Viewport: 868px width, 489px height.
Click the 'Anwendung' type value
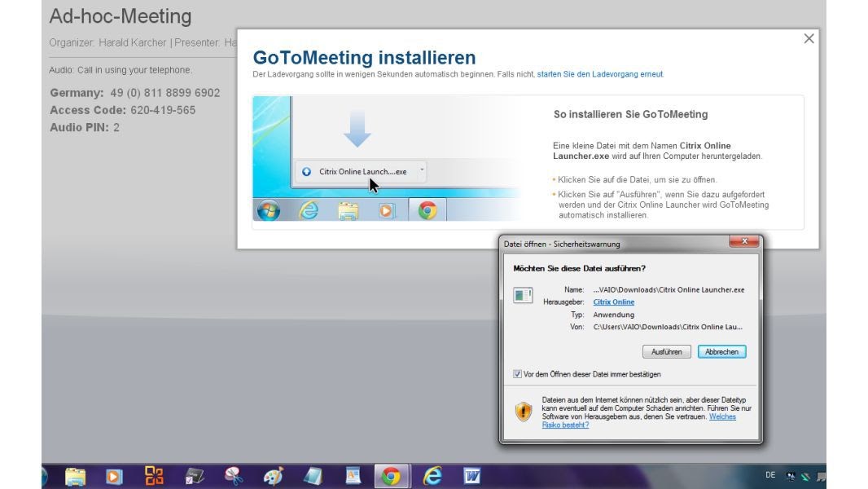[614, 315]
